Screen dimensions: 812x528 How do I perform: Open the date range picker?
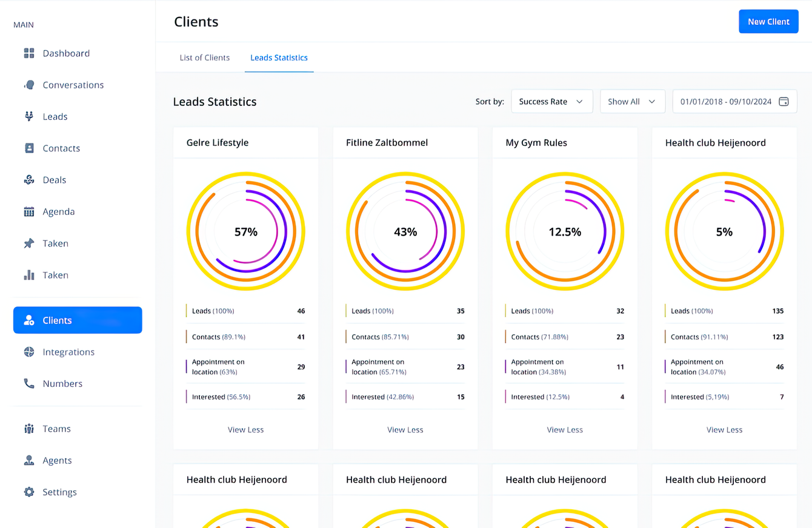[734, 101]
